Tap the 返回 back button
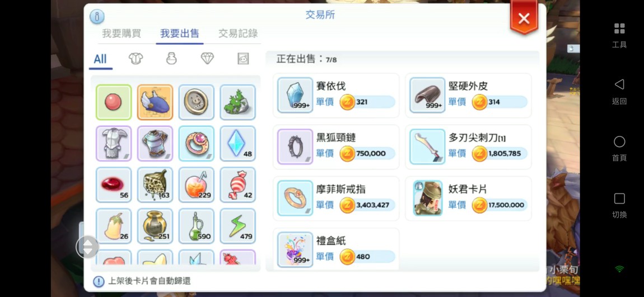Image resolution: width=644 pixels, height=297 pixels. click(619, 92)
